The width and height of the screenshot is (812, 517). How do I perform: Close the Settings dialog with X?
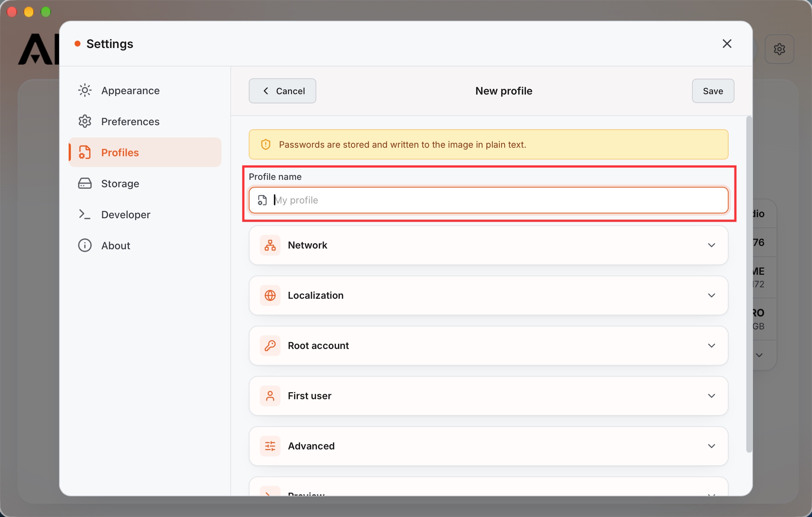(727, 44)
